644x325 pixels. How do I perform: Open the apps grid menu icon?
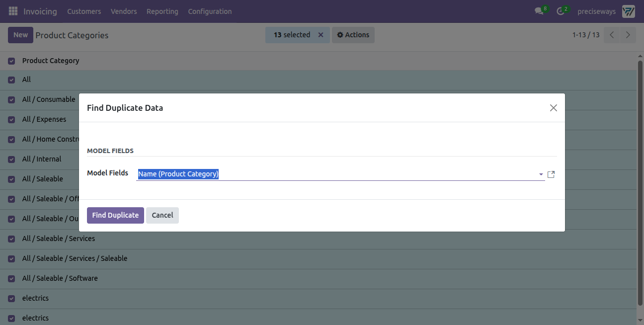[13, 11]
